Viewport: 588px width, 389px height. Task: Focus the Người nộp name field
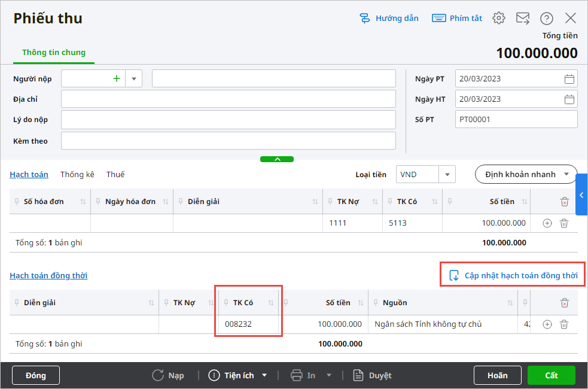click(274, 78)
